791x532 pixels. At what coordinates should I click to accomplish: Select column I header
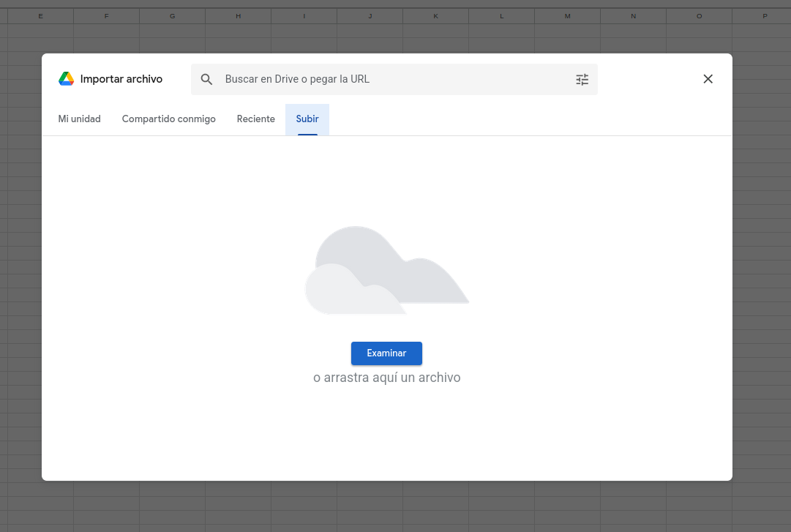point(304,15)
